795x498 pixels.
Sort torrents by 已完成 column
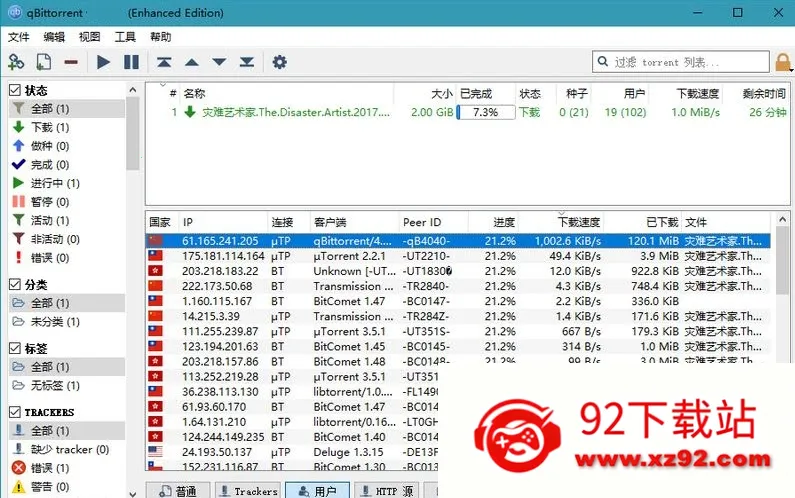point(486,93)
